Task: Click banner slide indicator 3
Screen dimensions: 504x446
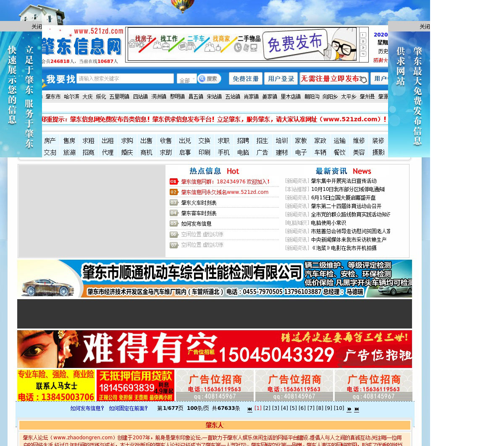Action: point(363,48)
